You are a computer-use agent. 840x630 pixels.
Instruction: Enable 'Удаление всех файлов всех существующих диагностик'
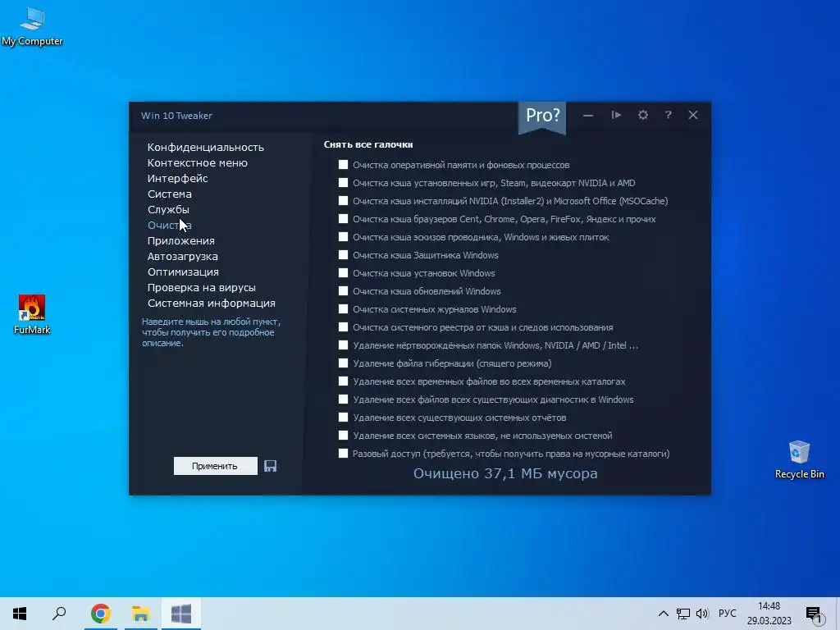[344, 399]
